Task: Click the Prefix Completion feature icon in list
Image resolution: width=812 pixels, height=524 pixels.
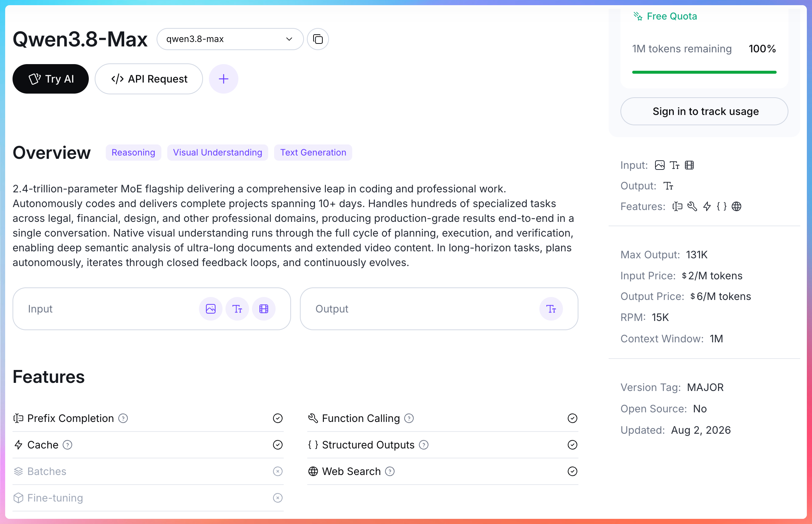Action: pyautogui.click(x=18, y=418)
